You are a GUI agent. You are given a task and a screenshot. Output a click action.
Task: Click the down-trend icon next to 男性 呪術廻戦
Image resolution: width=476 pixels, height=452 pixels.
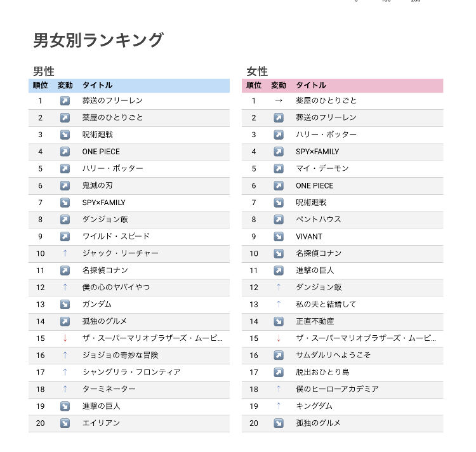pos(65,135)
